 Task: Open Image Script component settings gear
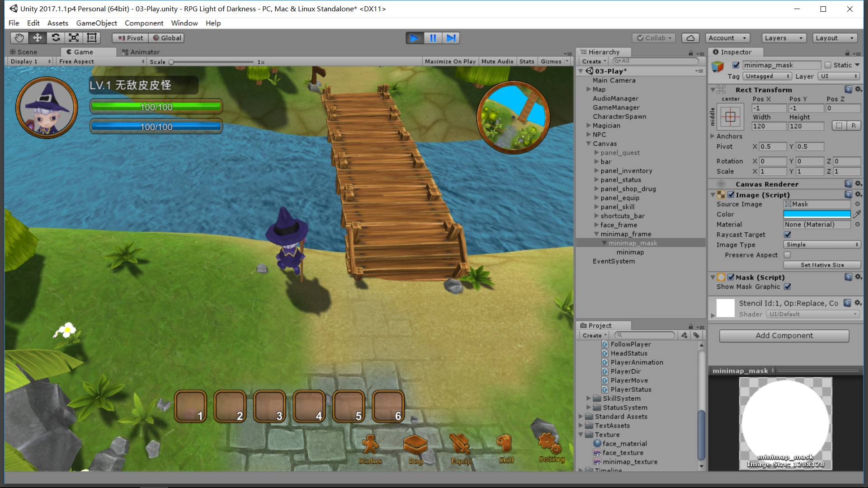point(858,194)
